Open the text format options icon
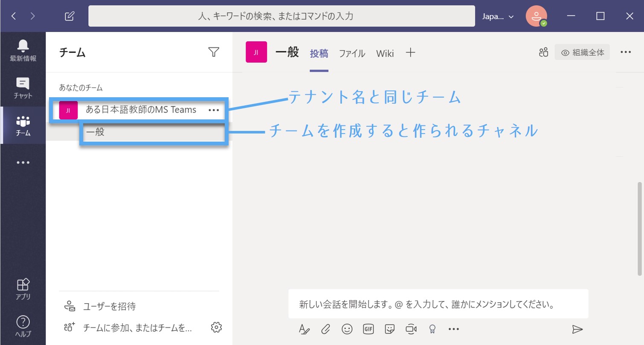The image size is (644, 345). coord(304,329)
